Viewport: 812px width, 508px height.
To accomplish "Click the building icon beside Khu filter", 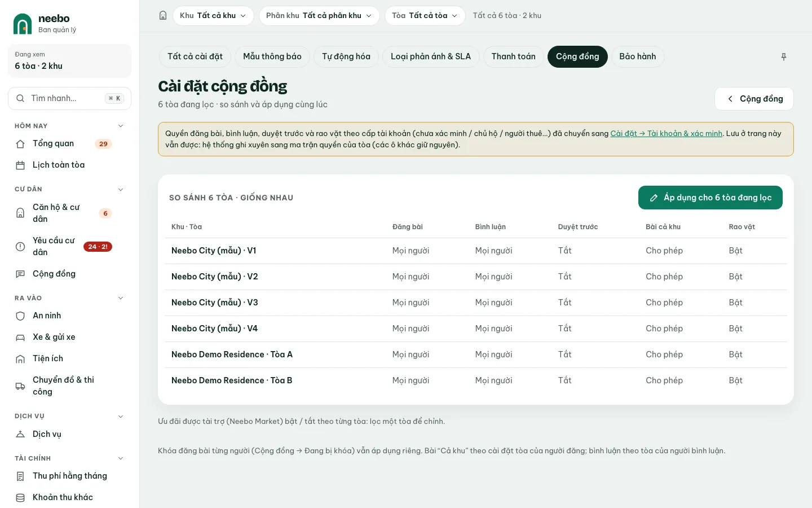I will click(163, 16).
